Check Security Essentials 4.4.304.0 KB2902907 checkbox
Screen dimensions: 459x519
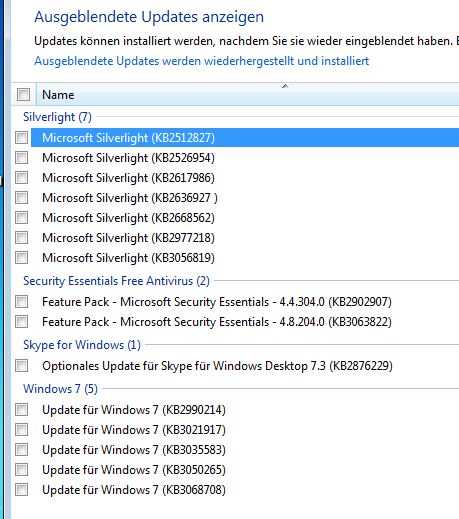pos(21,302)
